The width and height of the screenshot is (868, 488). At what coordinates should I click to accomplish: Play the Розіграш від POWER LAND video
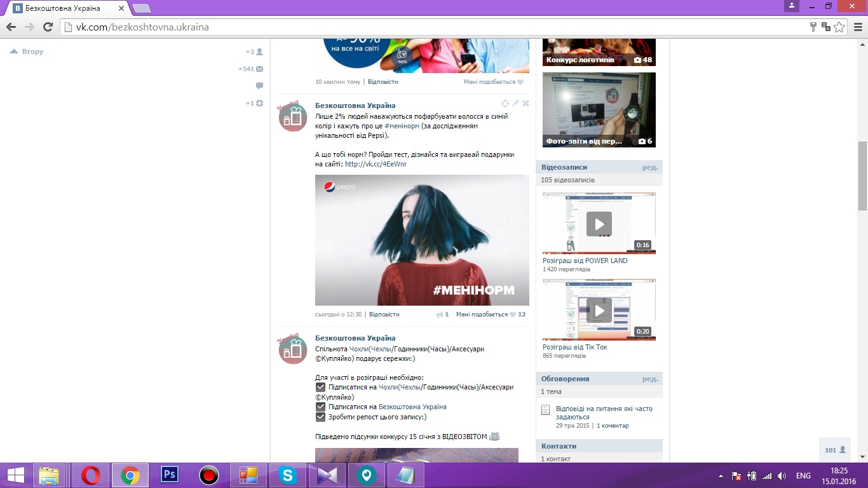pos(599,223)
